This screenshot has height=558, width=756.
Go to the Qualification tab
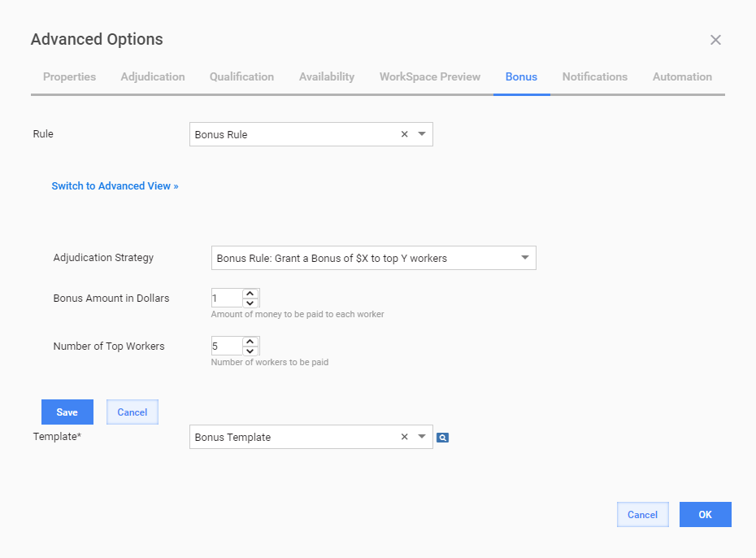coord(241,76)
